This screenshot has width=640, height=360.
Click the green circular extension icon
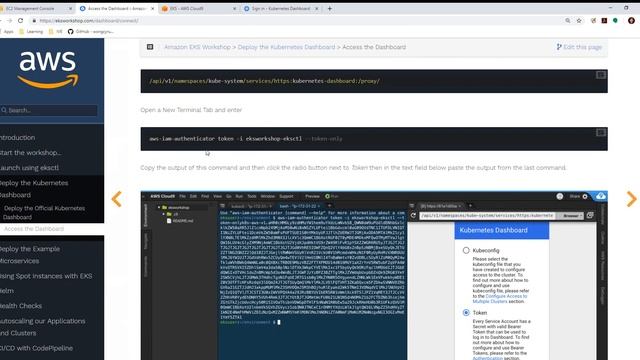point(615,20)
